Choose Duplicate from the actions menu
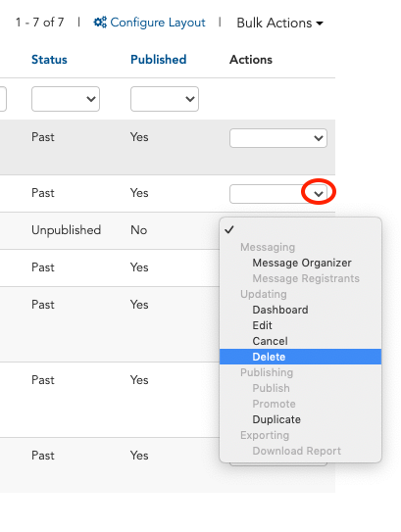The width and height of the screenshot is (401, 532). click(276, 419)
